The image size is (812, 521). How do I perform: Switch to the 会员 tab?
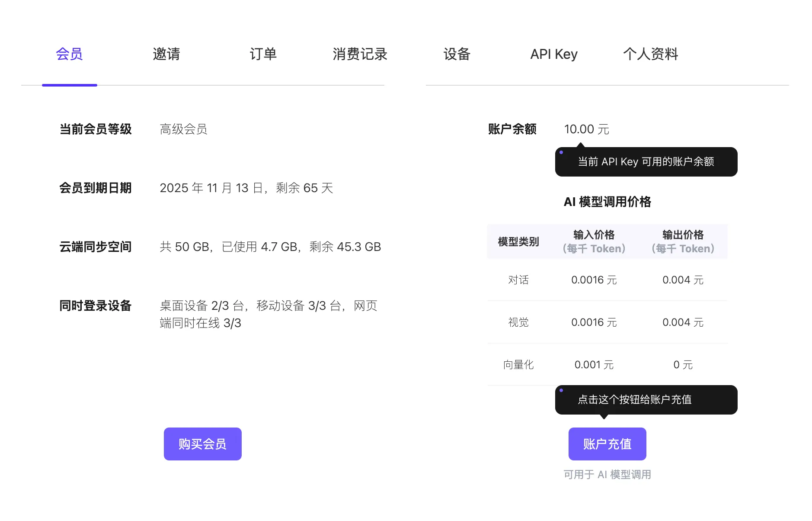69,54
